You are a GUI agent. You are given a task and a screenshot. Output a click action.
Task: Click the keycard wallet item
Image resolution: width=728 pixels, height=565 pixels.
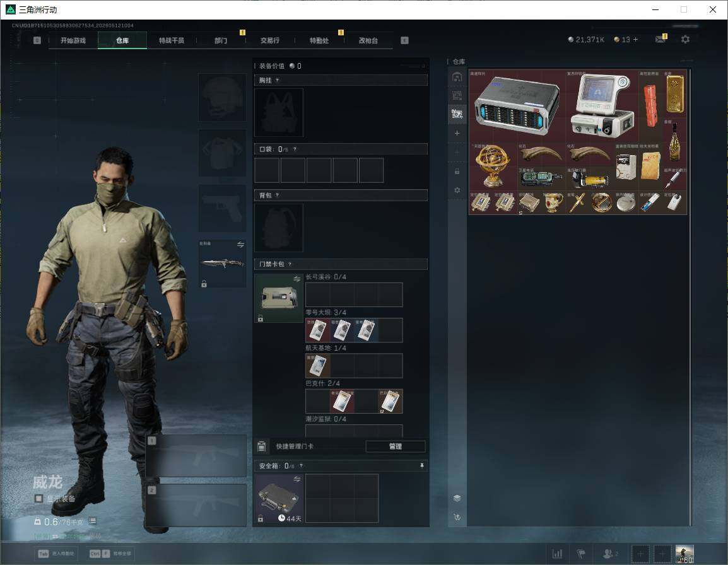pyautogui.click(x=279, y=298)
